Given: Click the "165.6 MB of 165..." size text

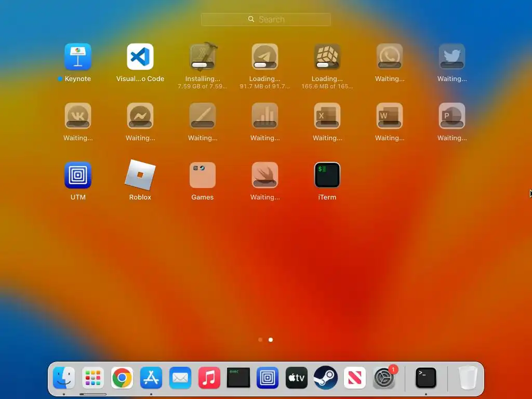Looking at the screenshot, I should pos(327,87).
